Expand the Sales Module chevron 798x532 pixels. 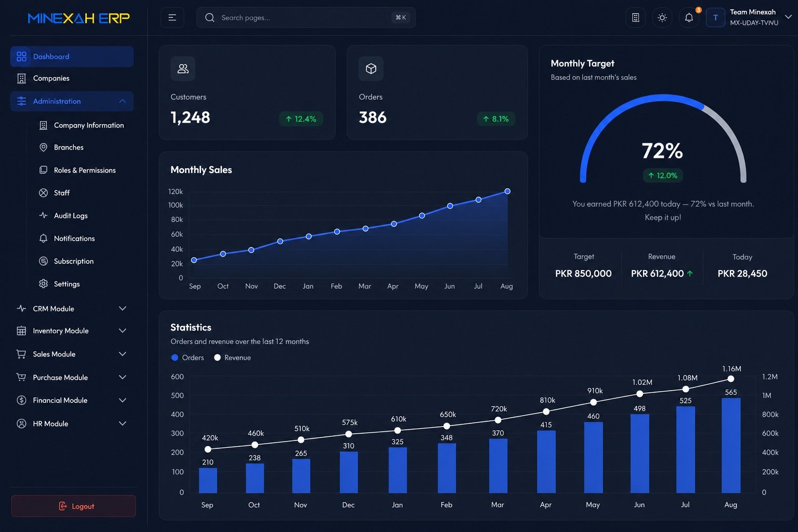[x=123, y=354]
